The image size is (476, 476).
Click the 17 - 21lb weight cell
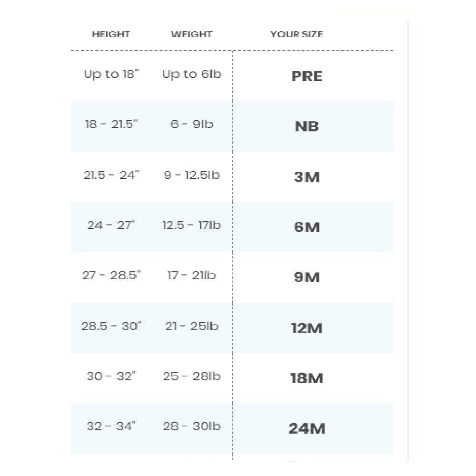click(191, 275)
